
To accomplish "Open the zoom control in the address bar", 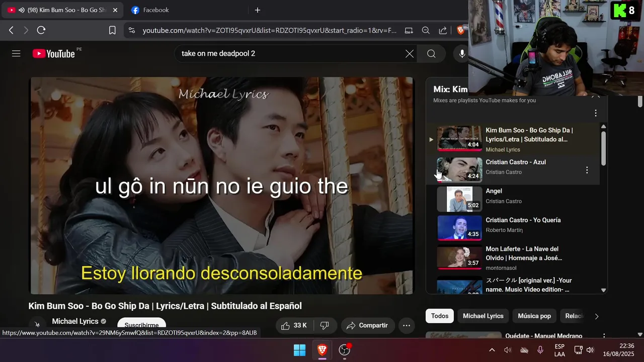I will pyautogui.click(x=426, y=30).
